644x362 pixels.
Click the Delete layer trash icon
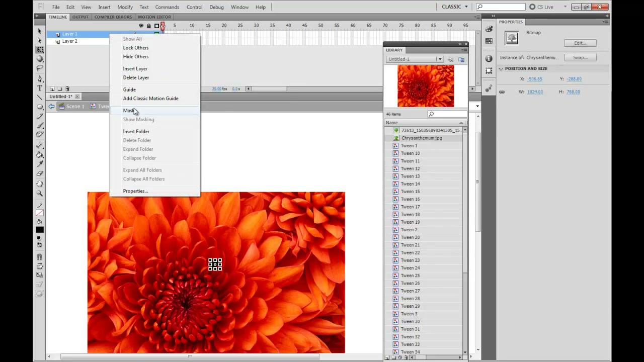click(67, 89)
